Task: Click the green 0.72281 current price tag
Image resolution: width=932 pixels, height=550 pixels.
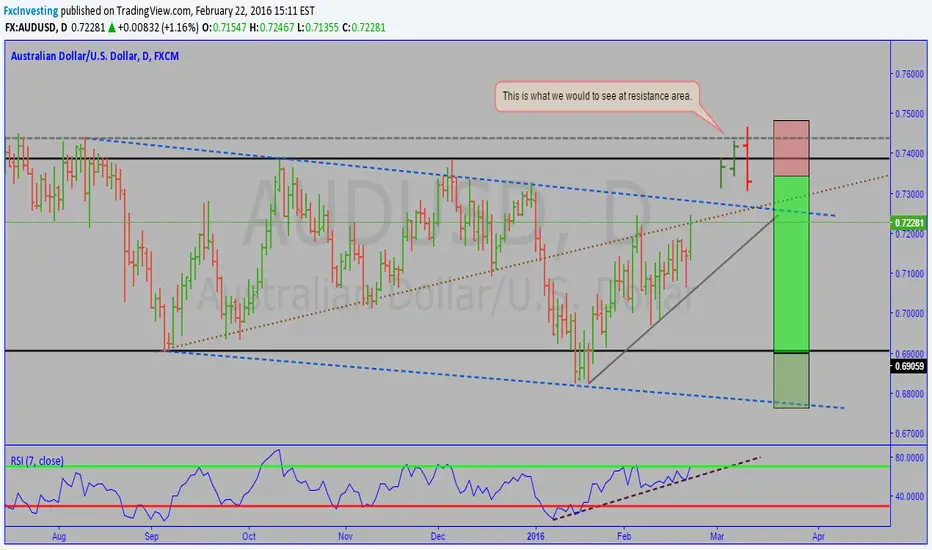Action: [x=909, y=223]
